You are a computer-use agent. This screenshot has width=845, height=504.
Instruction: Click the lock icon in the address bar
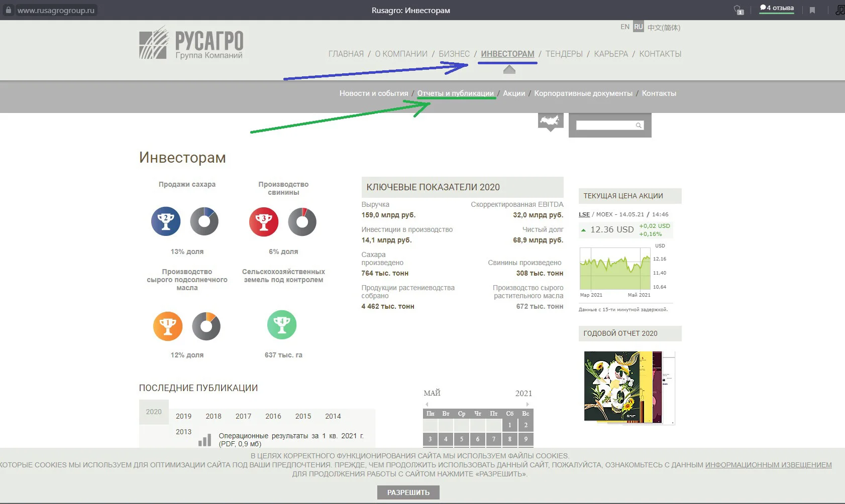(8, 10)
